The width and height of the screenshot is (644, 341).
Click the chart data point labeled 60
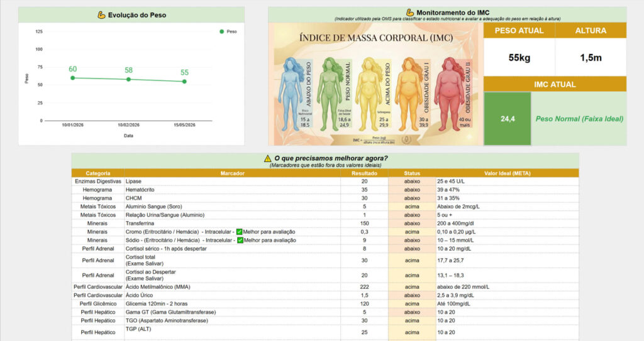(73, 78)
